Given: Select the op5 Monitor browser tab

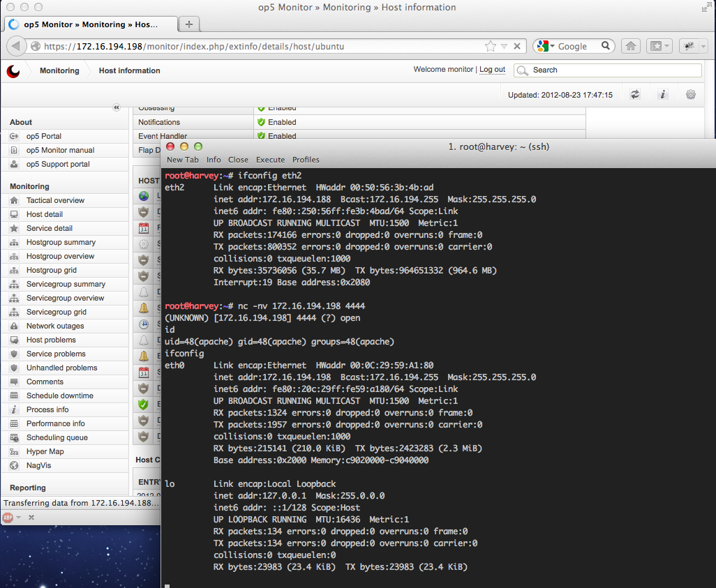Looking at the screenshot, I should coord(91,24).
